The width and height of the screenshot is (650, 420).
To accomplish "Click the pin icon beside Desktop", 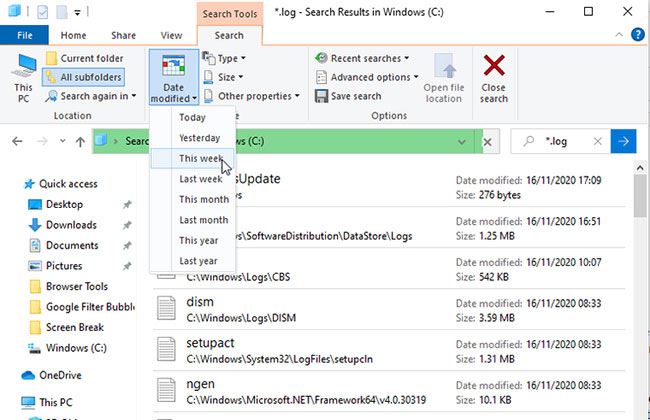I will pos(127,204).
